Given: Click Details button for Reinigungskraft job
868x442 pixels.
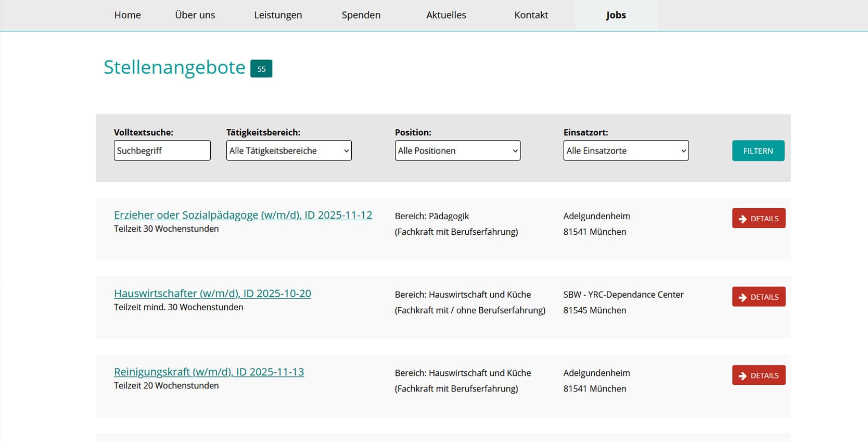Looking at the screenshot, I should pos(758,375).
